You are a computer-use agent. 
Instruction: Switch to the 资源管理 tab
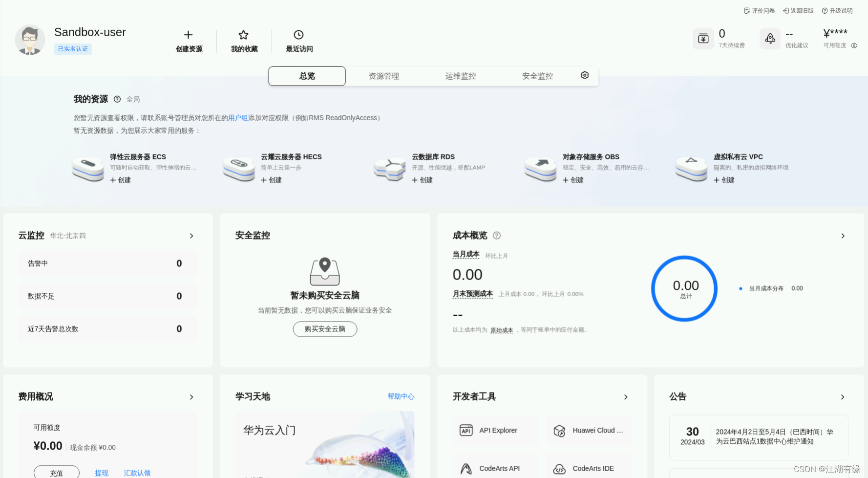[x=383, y=76]
